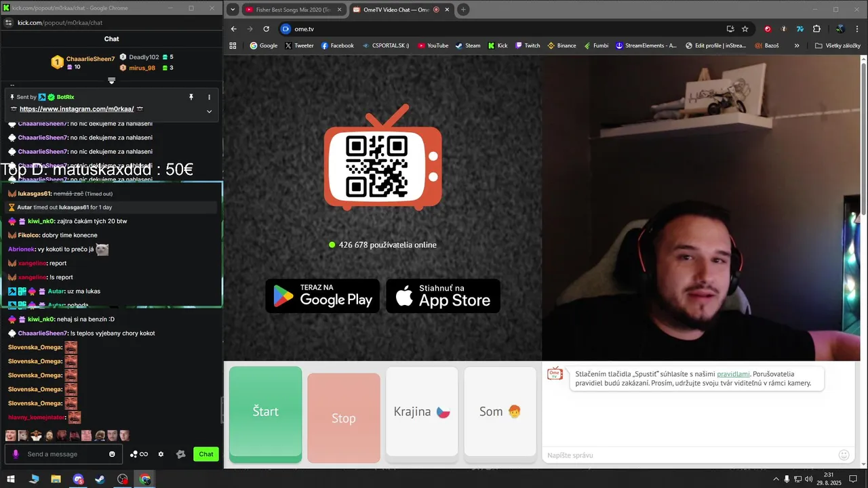This screenshot has height=488, width=868.
Task: Open the Twitch bookmark
Action: 528,45
